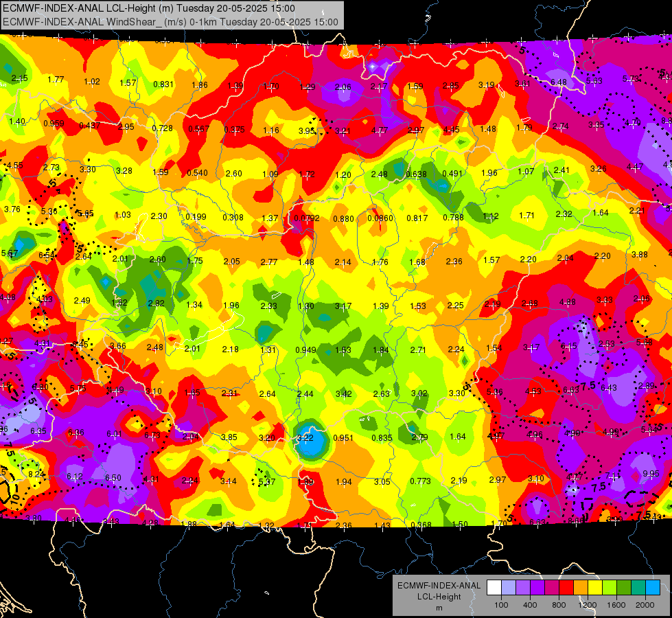This screenshot has height=618, width=672.
Task: Click the wind shear value 0.0792
Action: point(306,218)
